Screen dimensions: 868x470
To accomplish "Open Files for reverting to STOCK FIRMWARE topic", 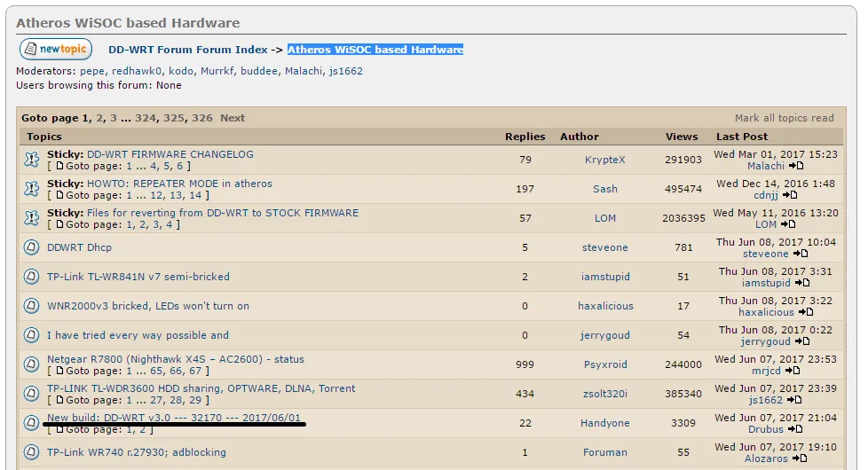I will pyautogui.click(x=223, y=213).
